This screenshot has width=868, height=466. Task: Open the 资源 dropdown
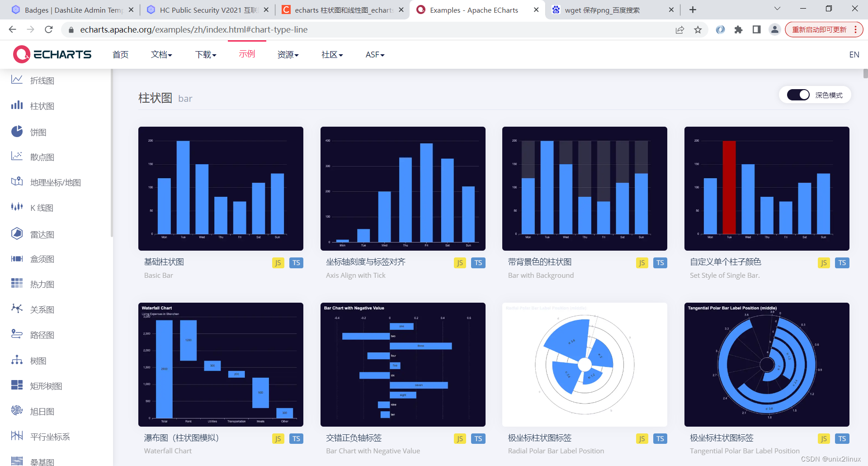coord(288,55)
